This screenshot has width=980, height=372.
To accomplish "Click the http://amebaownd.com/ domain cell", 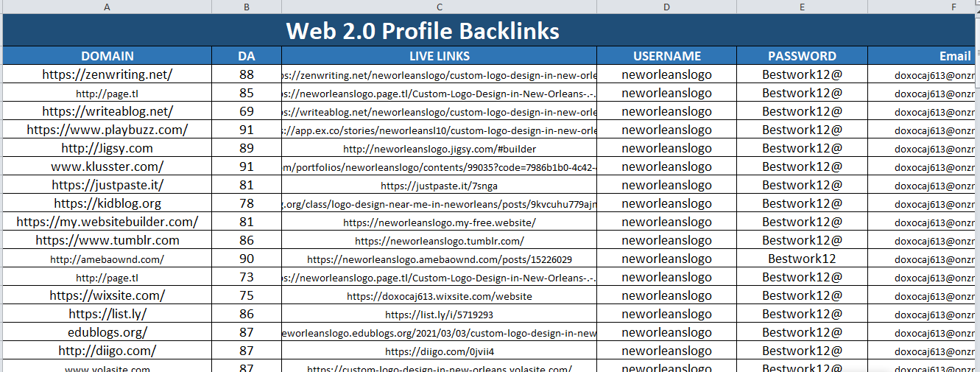I will (107, 259).
